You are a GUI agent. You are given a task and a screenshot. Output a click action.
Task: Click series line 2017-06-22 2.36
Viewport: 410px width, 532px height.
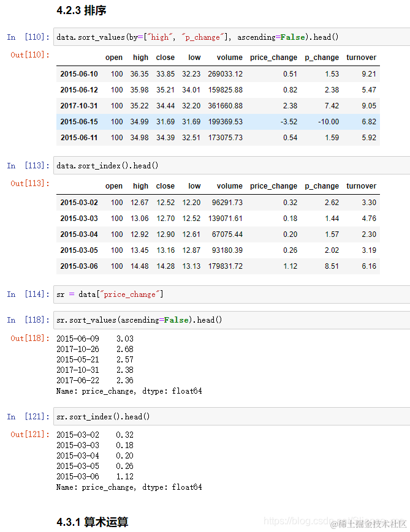95,380
